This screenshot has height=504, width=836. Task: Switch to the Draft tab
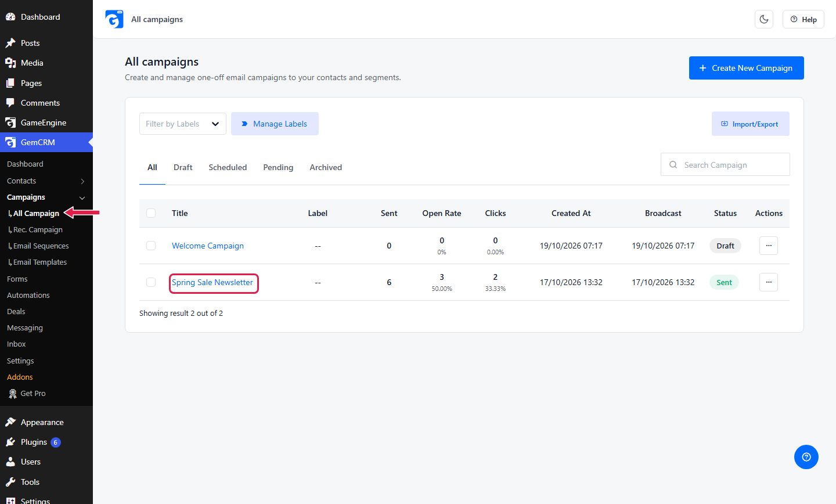(183, 167)
